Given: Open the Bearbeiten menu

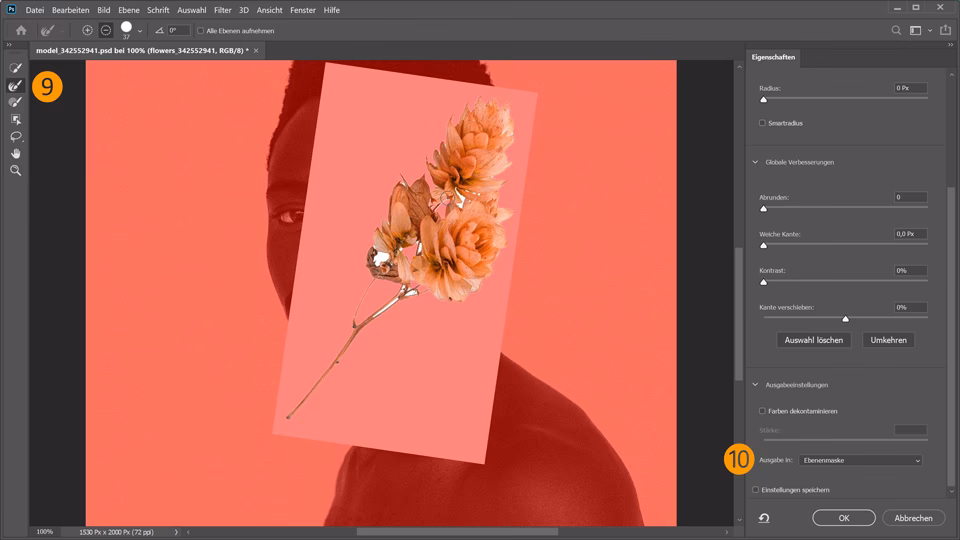Looking at the screenshot, I should point(70,10).
